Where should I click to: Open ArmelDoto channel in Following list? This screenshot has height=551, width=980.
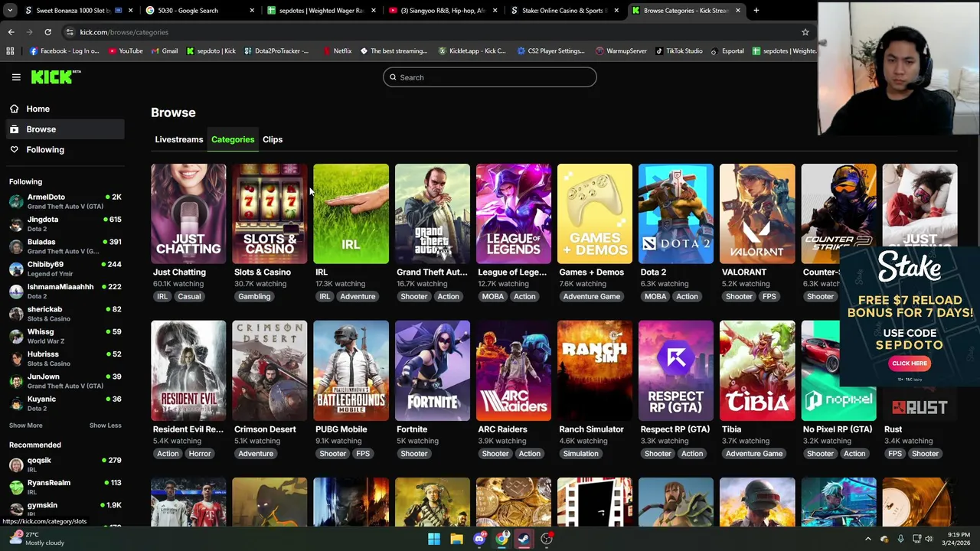(65, 201)
